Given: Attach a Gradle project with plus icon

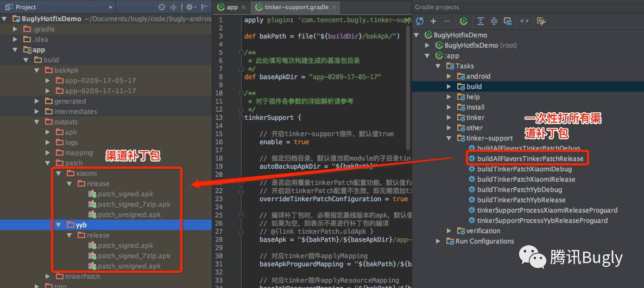Looking at the screenshot, I should point(433,21).
